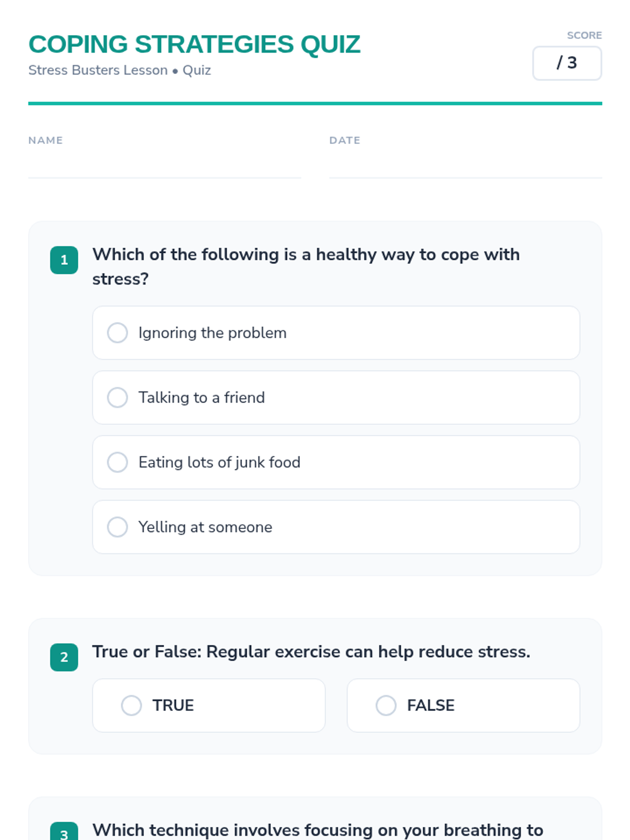Pick the "Eating lots of junk food" option
The height and width of the screenshot is (840, 630).
118,463
